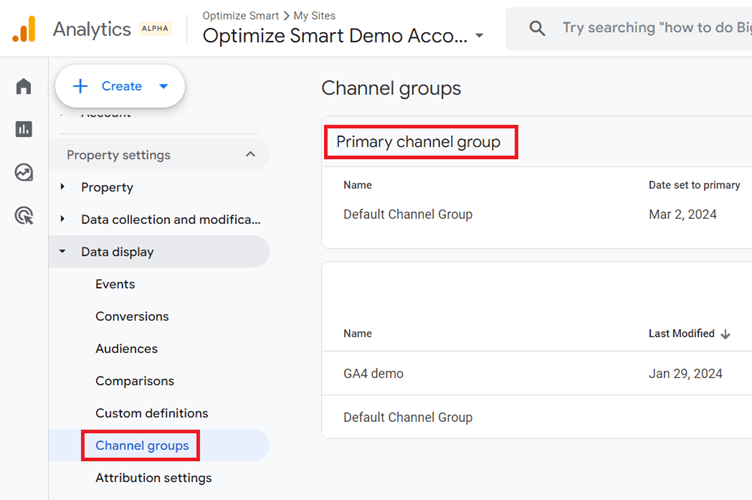752x500 pixels.
Task: Open the GA4 demo channel group
Action: coord(373,373)
